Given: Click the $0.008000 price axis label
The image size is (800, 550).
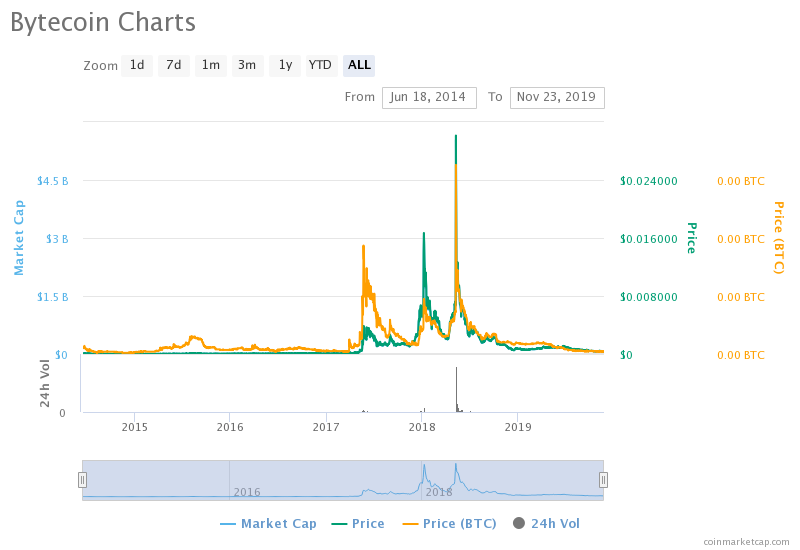Looking at the screenshot, I should click(649, 297).
